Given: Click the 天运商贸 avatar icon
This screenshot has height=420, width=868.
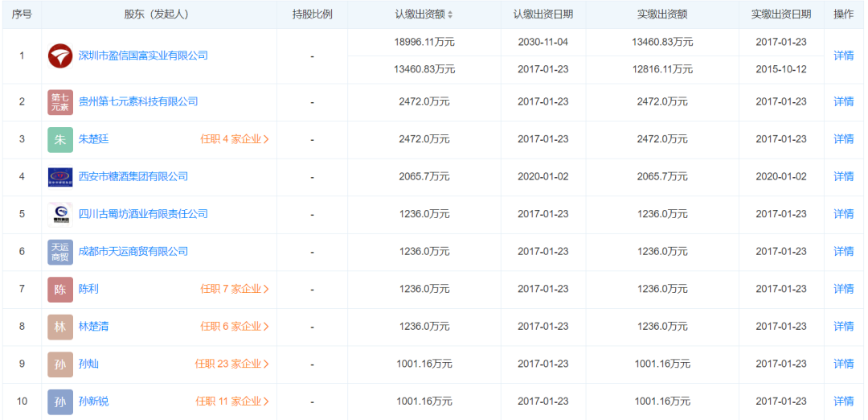Looking at the screenshot, I should click(x=60, y=252).
